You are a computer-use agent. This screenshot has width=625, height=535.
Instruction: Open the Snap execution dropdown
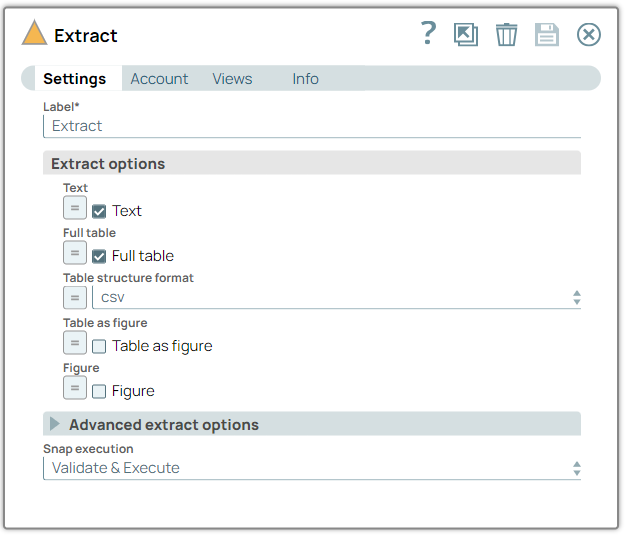point(312,468)
